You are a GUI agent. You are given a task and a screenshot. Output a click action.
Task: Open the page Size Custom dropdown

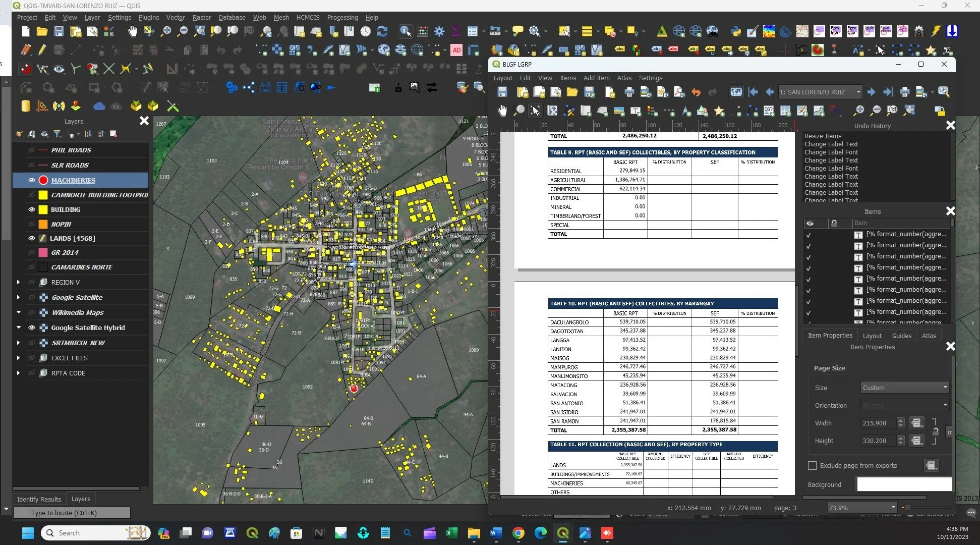coord(905,388)
